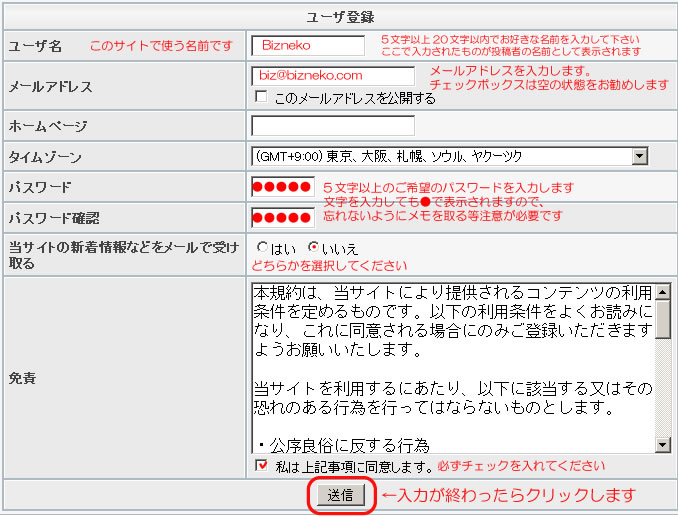Click the email field showing biz@bizneko.com

(333, 75)
